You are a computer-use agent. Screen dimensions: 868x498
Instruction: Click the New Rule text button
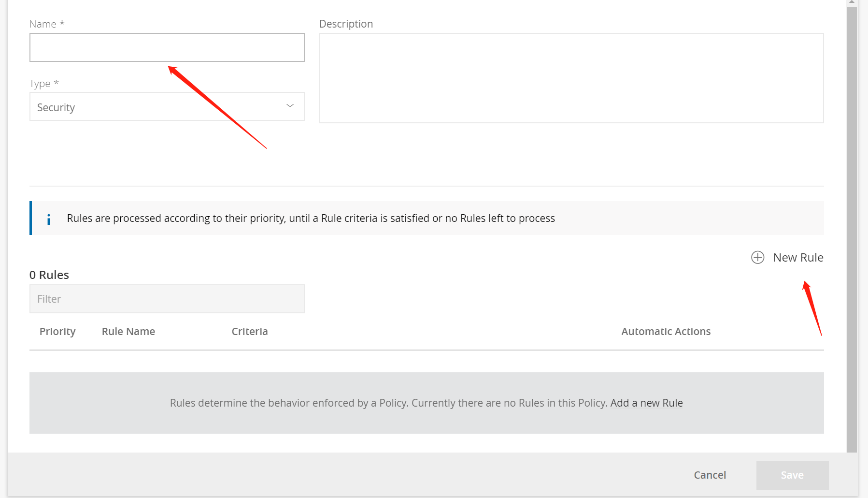[798, 258]
